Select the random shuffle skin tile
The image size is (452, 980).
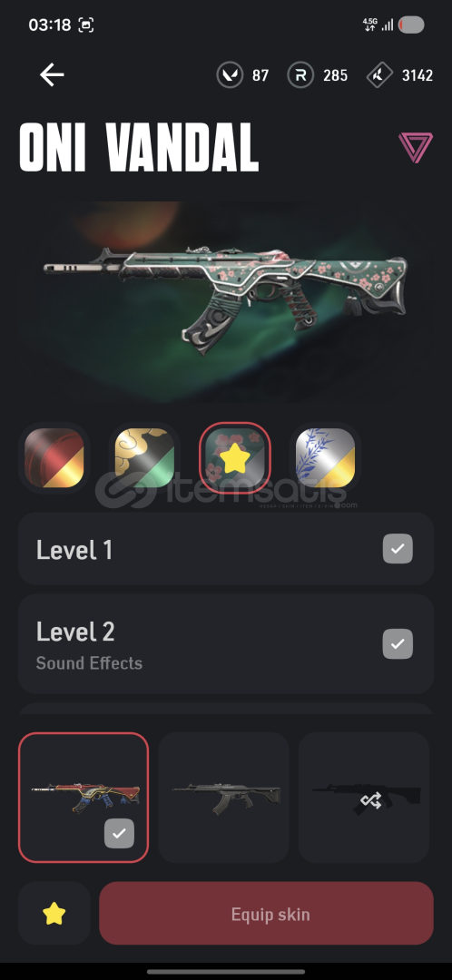(x=364, y=798)
